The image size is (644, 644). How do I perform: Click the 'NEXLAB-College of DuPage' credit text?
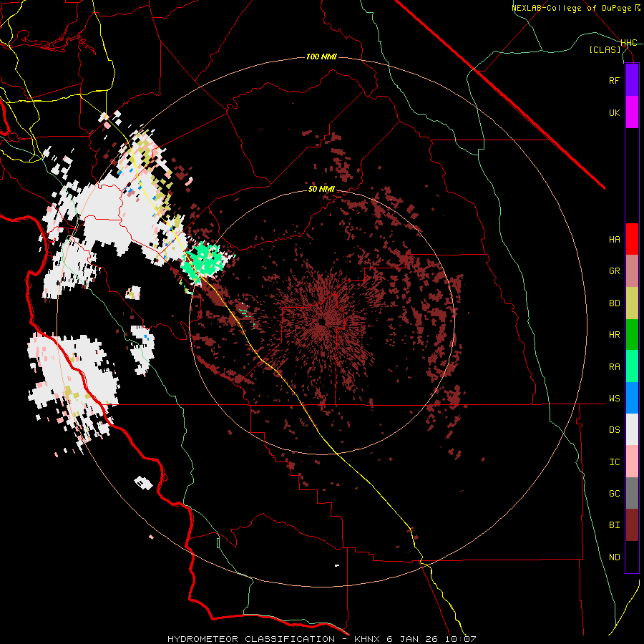pyautogui.click(x=571, y=8)
